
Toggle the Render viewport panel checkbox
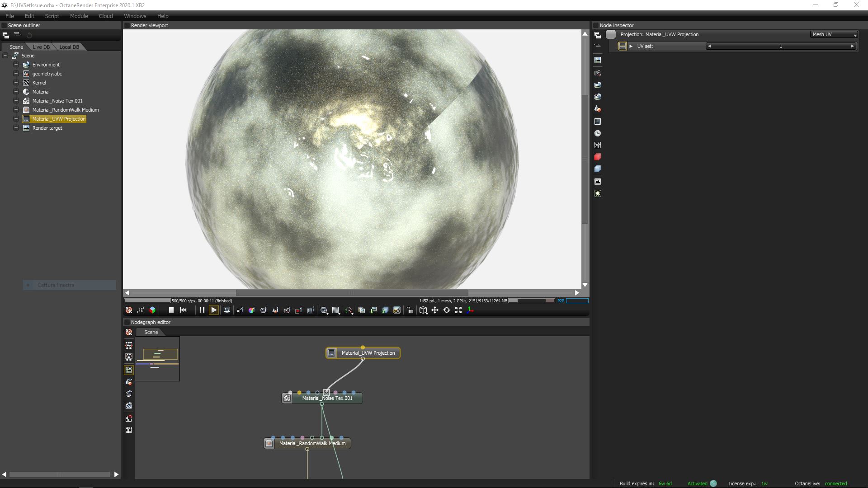[127, 25]
